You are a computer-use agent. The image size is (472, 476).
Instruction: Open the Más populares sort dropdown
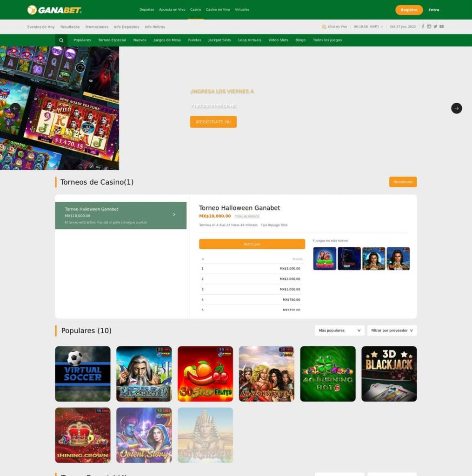tap(339, 331)
